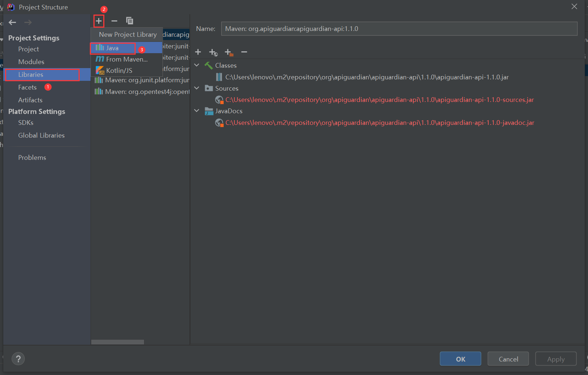Collapse the Sources node
The height and width of the screenshot is (375, 588).
click(x=197, y=88)
